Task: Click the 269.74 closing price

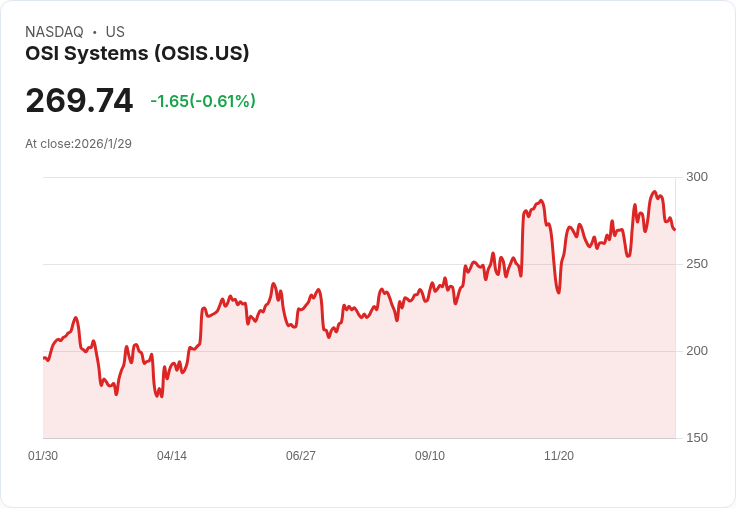Action: coord(79,101)
